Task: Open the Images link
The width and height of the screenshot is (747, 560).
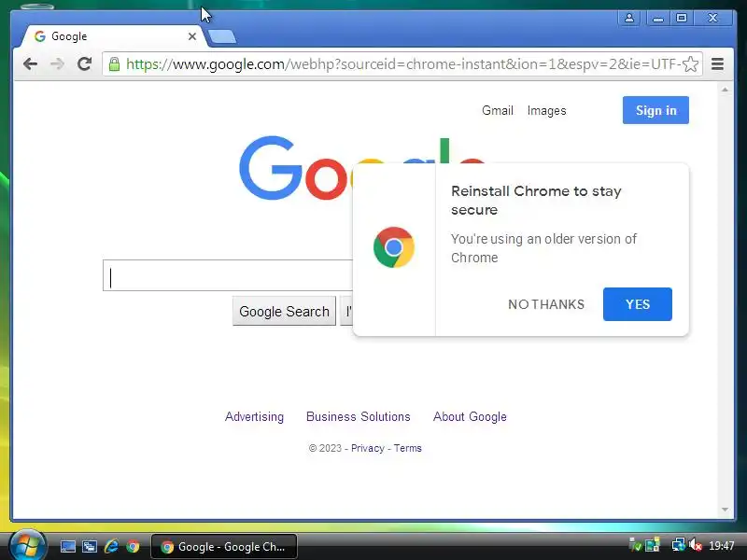Action: point(546,110)
